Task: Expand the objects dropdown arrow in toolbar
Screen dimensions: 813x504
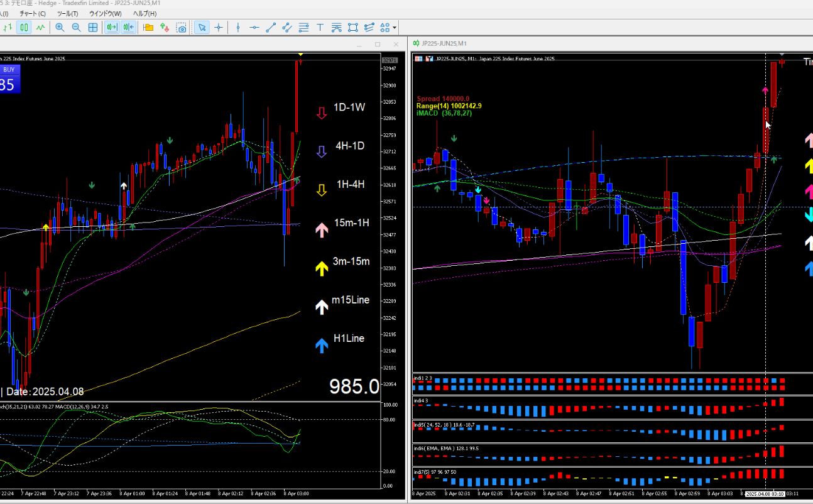Action: click(395, 28)
